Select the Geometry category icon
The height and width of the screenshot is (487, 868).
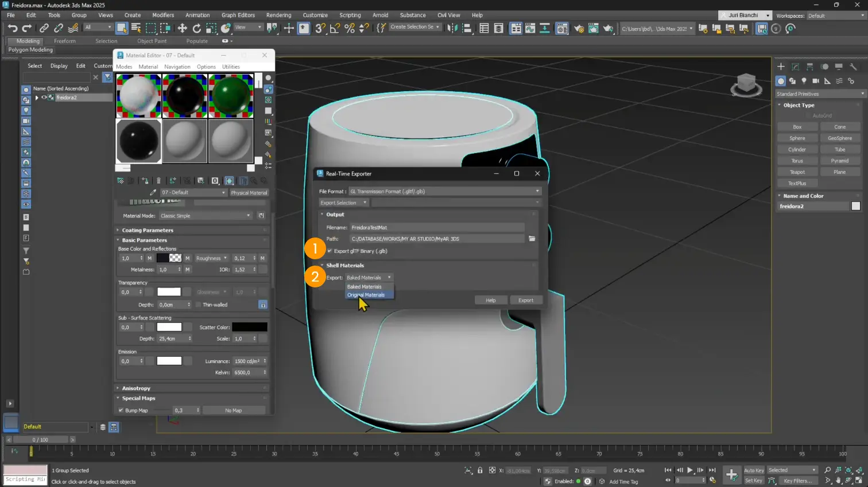(x=781, y=81)
